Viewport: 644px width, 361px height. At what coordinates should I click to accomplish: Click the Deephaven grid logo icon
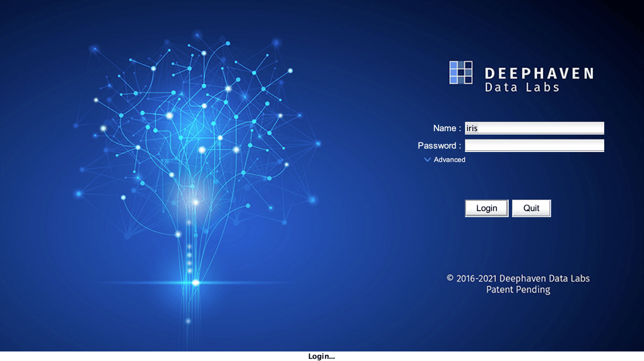[x=461, y=73]
